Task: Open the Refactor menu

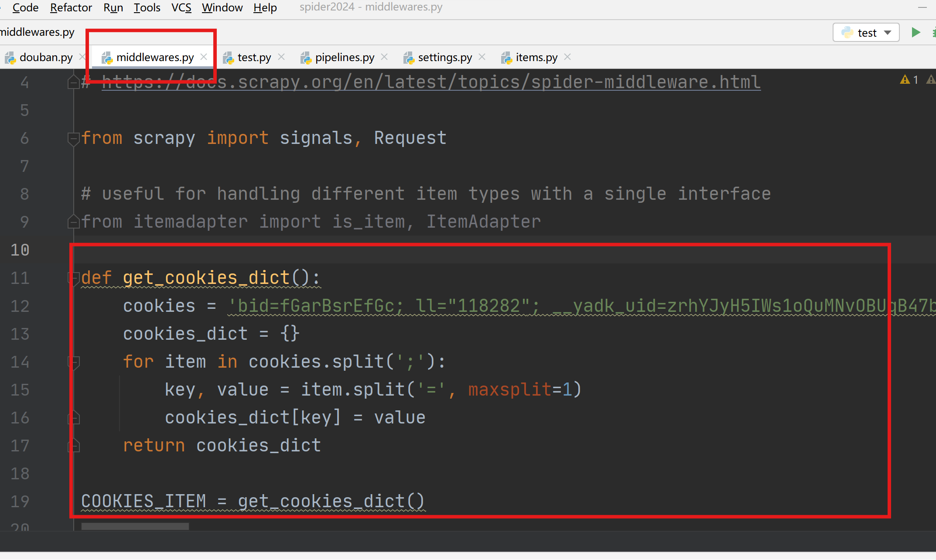Action: click(x=71, y=7)
